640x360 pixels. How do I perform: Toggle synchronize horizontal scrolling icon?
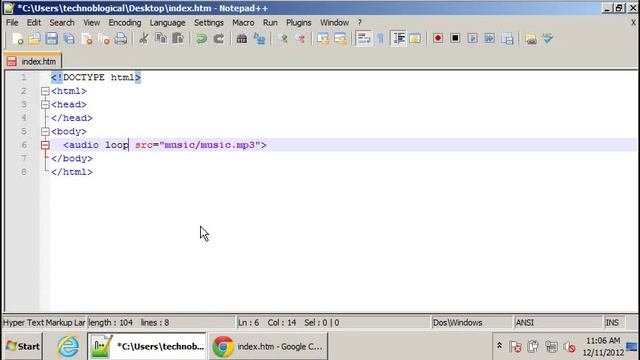tap(340, 39)
